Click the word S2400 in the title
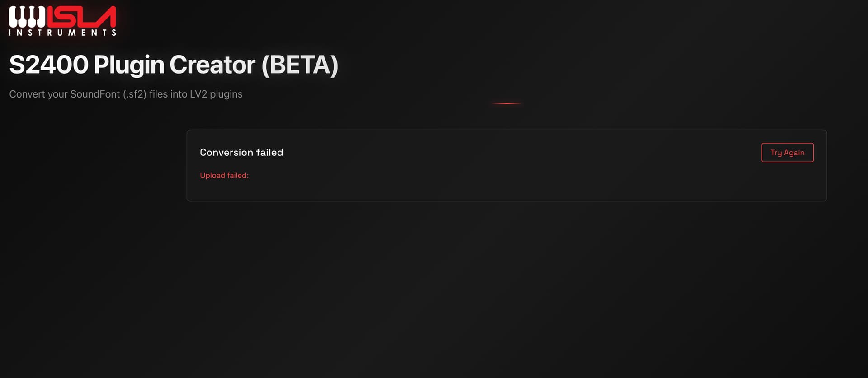Screen dimensions: 868x378 click(49, 65)
